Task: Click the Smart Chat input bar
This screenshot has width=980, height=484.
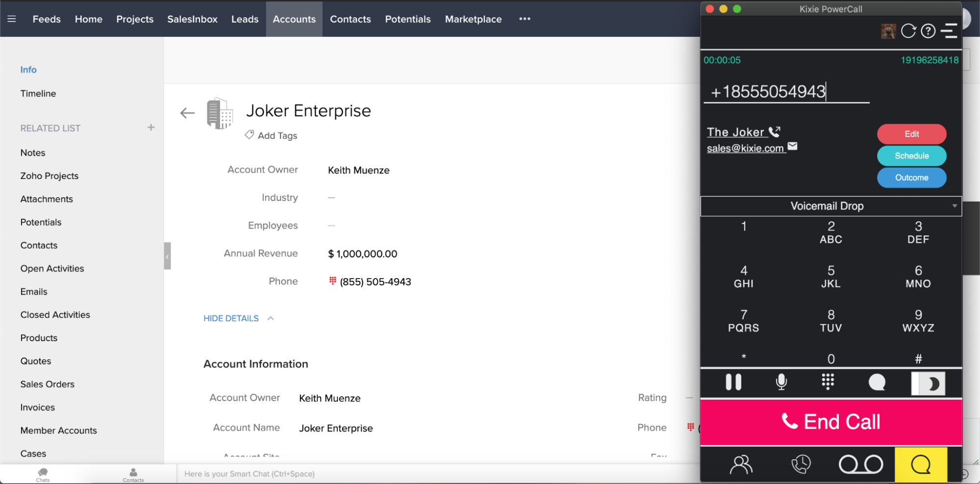Action: [439, 474]
